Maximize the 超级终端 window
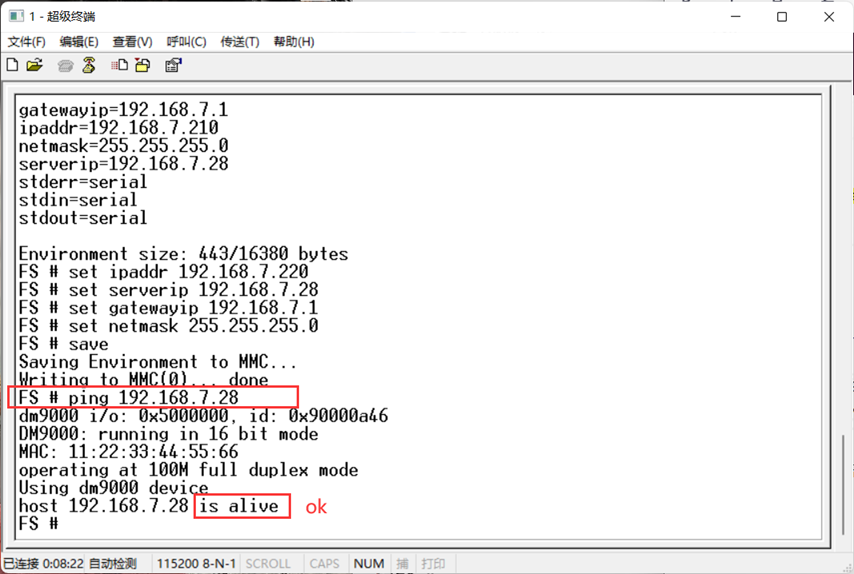Screen dimensions: 854x574 [782, 17]
